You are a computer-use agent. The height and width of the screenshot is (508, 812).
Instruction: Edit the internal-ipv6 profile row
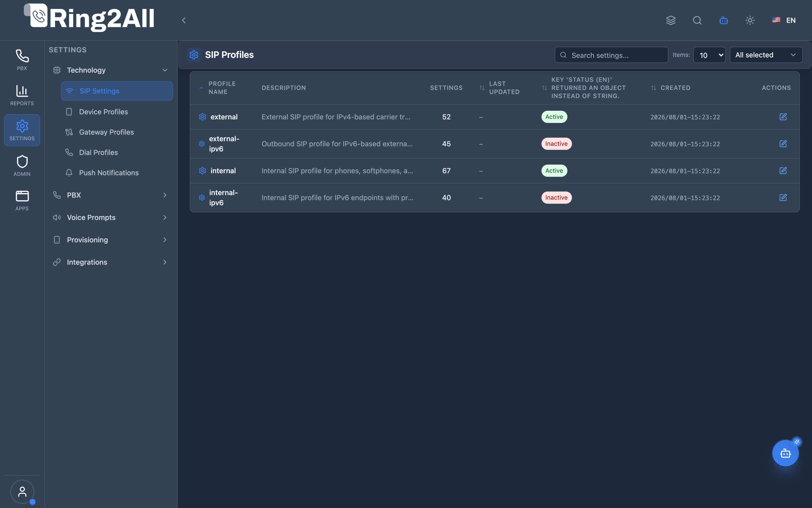tap(783, 197)
